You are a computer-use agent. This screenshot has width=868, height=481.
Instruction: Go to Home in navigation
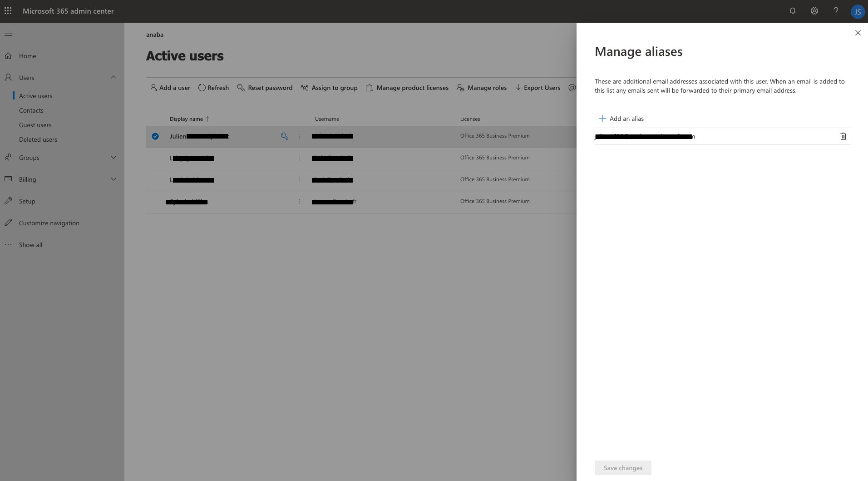(x=28, y=56)
